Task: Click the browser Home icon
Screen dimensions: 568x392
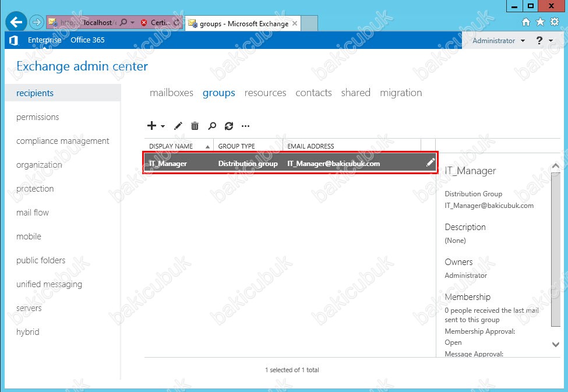Action: pos(526,22)
